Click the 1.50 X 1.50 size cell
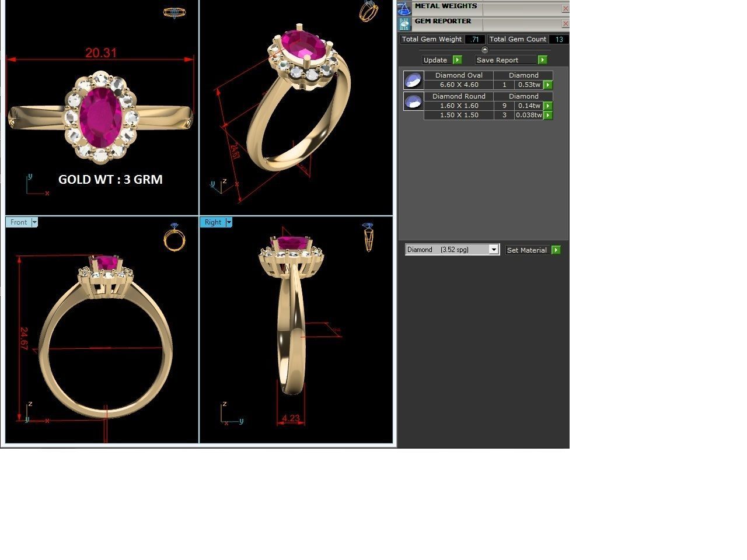Image resolution: width=747 pixels, height=560 pixels. tap(459, 115)
